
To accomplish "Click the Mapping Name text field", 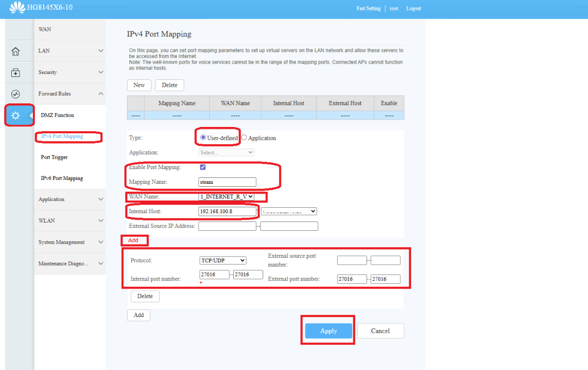I will (x=227, y=182).
